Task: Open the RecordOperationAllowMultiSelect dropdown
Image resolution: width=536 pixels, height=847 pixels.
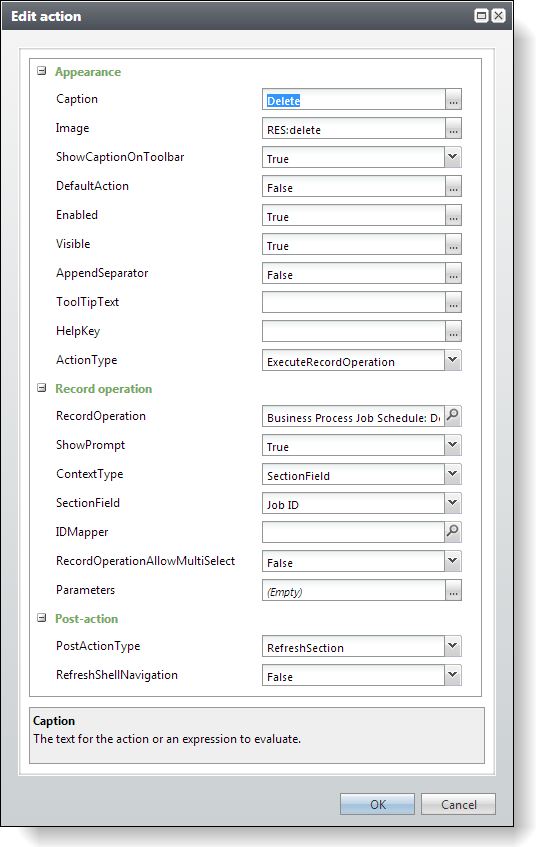Action: point(453,561)
